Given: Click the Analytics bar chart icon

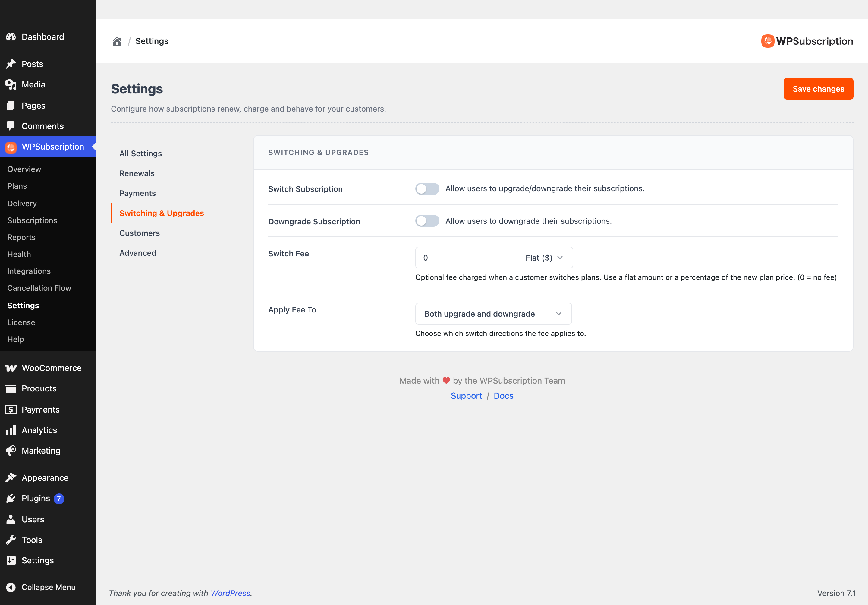Looking at the screenshot, I should tap(11, 430).
